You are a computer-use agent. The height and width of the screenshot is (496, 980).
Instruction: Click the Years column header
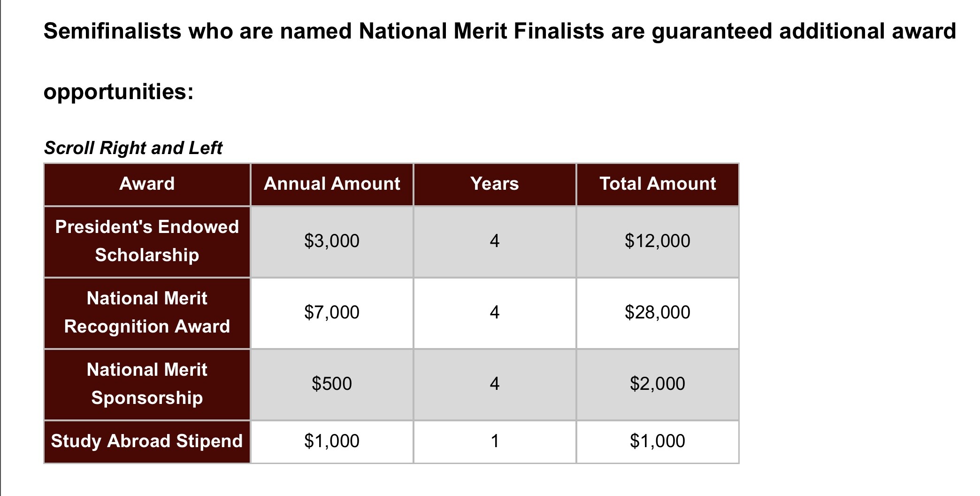point(494,184)
